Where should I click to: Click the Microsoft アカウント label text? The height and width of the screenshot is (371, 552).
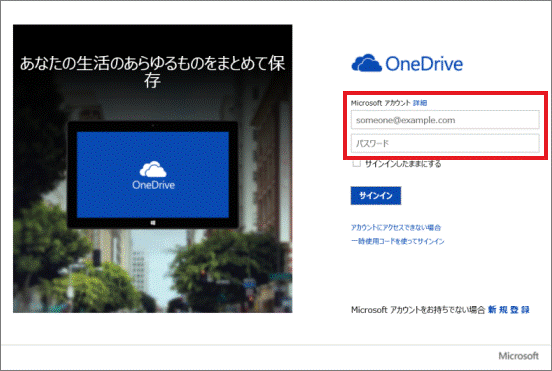point(381,103)
